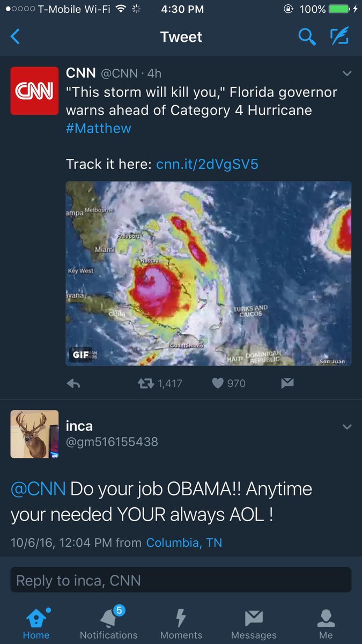The image size is (362, 644).
Task: Tap the compose new tweet icon
Action: (x=339, y=36)
